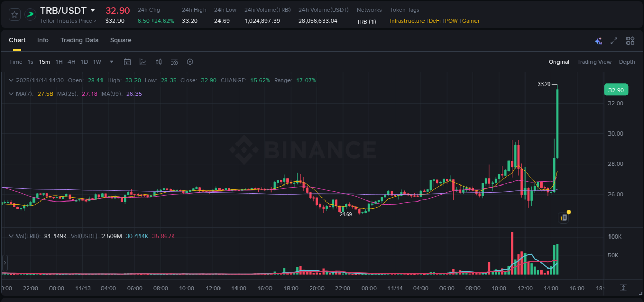Open chart settings via the hexagon icon
The image size is (644, 302).
(x=190, y=62)
